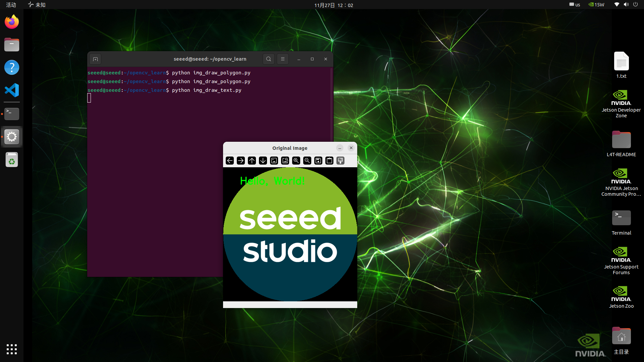Select the 主目录 home folder icon

(x=621, y=340)
